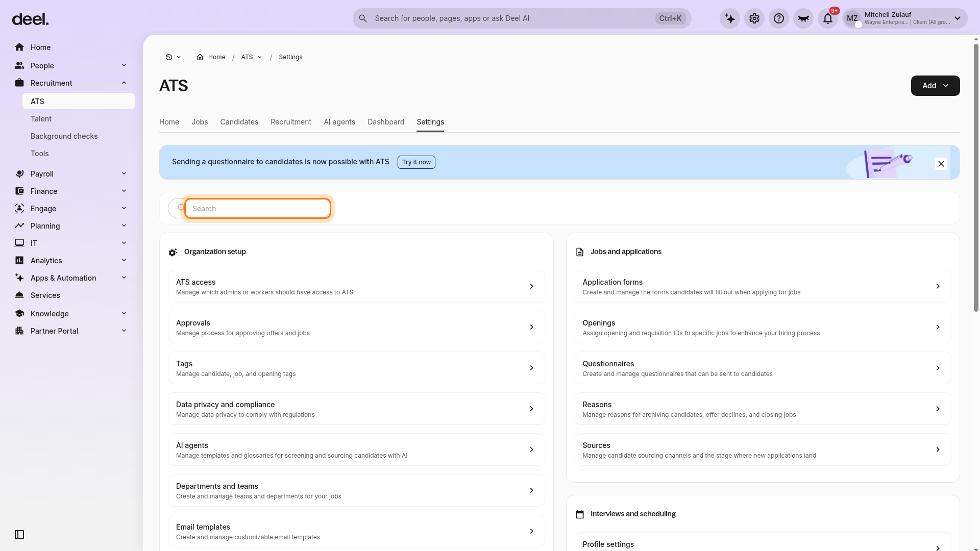
Task: Open Sources settings
Action: tap(763, 449)
